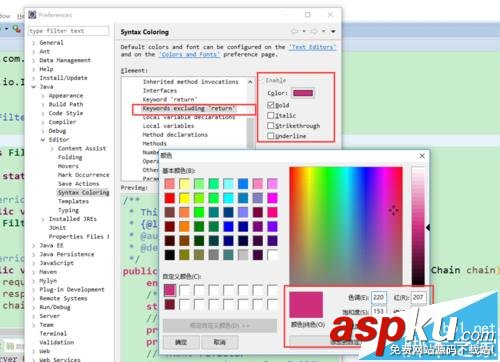500x362 pixels.
Task: Collapse the Editor tree node
Action: (43, 140)
